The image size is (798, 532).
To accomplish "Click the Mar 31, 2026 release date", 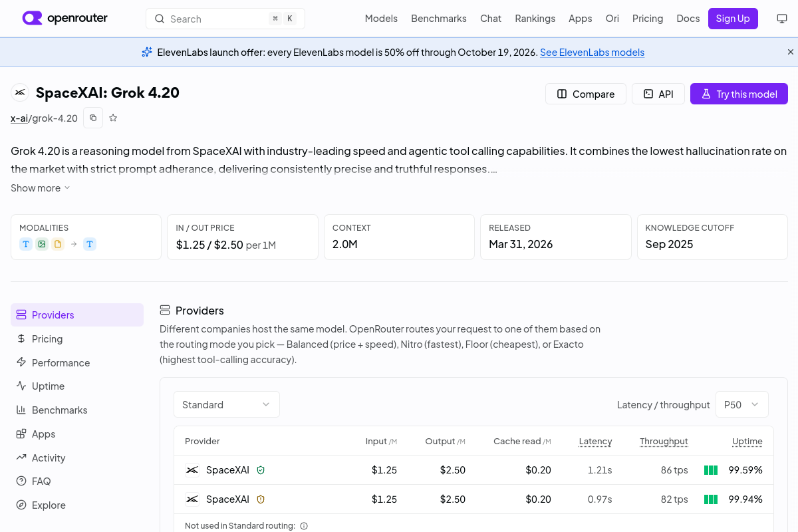I will pyautogui.click(x=521, y=244).
